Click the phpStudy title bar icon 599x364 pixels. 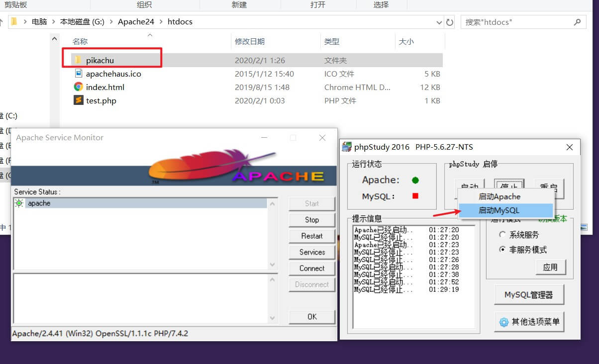347,147
